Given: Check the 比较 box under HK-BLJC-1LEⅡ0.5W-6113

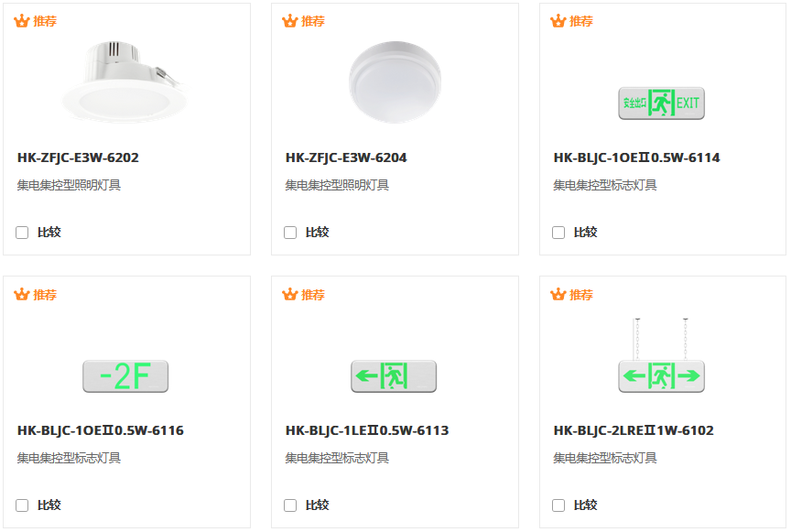Looking at the screenshot, I should [x=290, y=505].
